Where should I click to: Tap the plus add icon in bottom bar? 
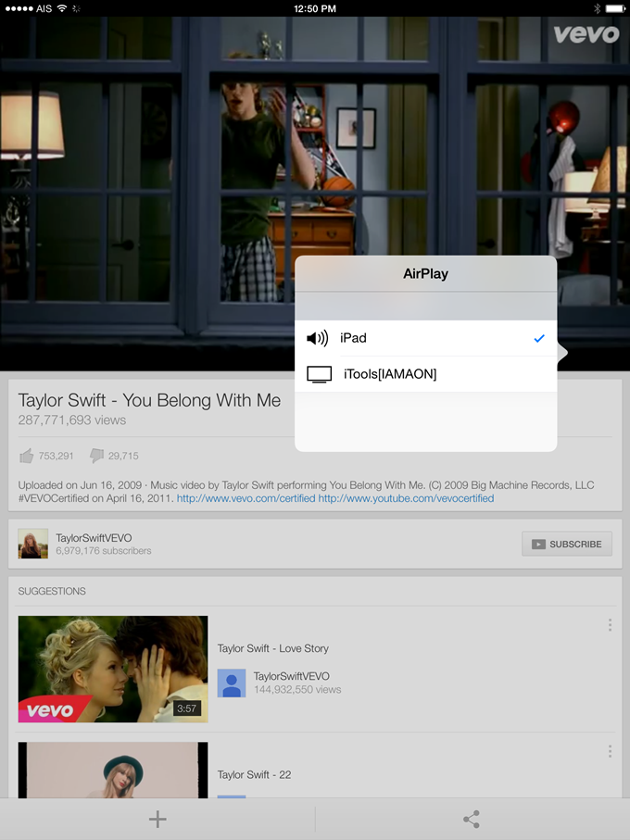pyautogui.click(x=157, y=819)
